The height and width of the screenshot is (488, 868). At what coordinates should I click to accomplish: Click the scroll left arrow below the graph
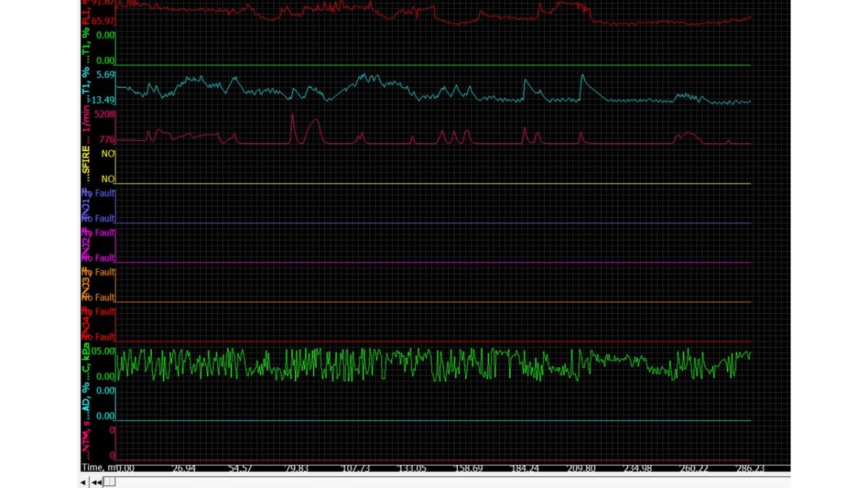[83, 482]
